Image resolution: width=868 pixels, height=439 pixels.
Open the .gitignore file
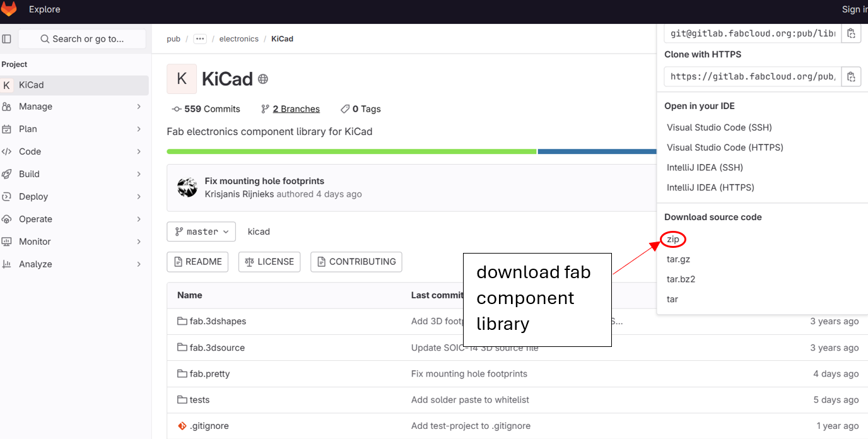pos(209,426)
